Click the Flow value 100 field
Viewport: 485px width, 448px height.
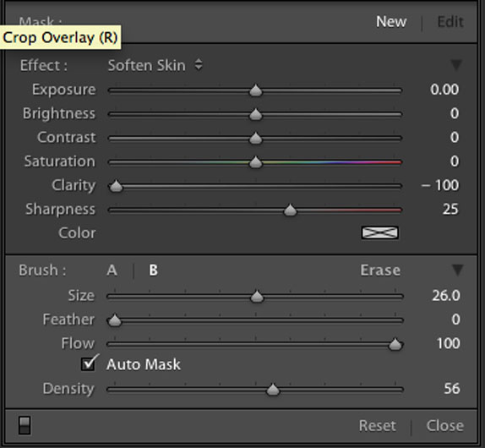click(448, 343)
